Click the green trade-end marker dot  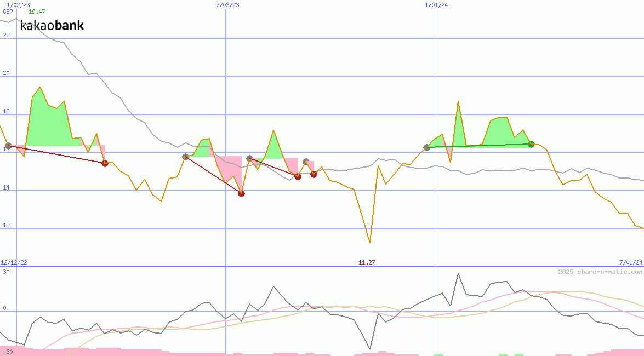[531, 144]
